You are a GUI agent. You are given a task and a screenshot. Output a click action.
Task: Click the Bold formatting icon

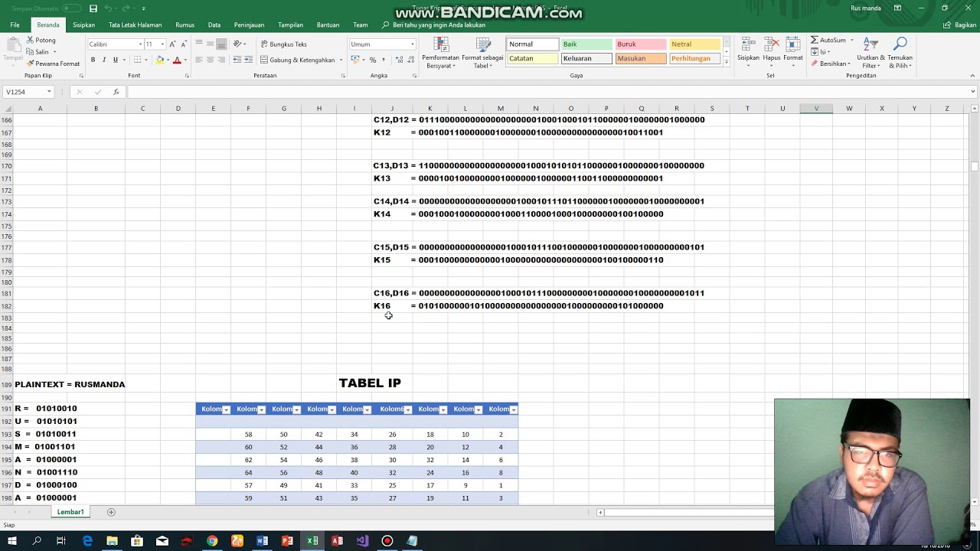point(93,60)
